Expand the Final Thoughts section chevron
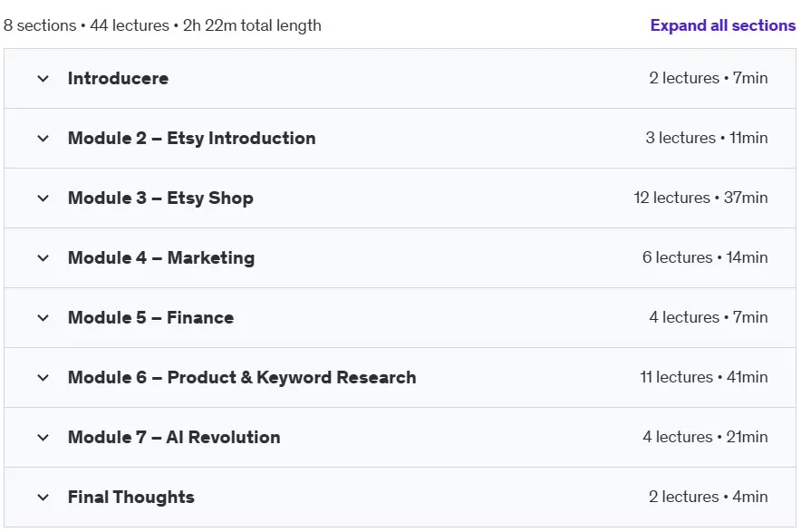The width and height of the screenshot is (801, 532). point(43,498)
